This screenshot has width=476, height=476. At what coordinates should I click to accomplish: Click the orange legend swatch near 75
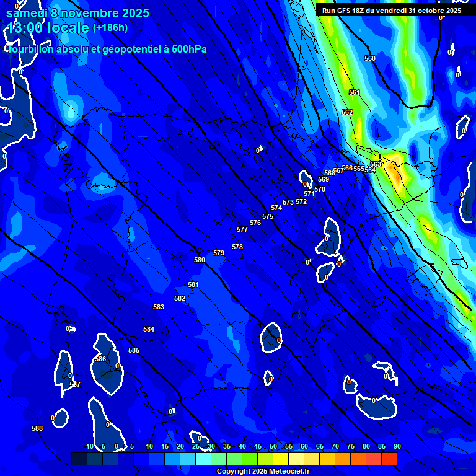358,459
